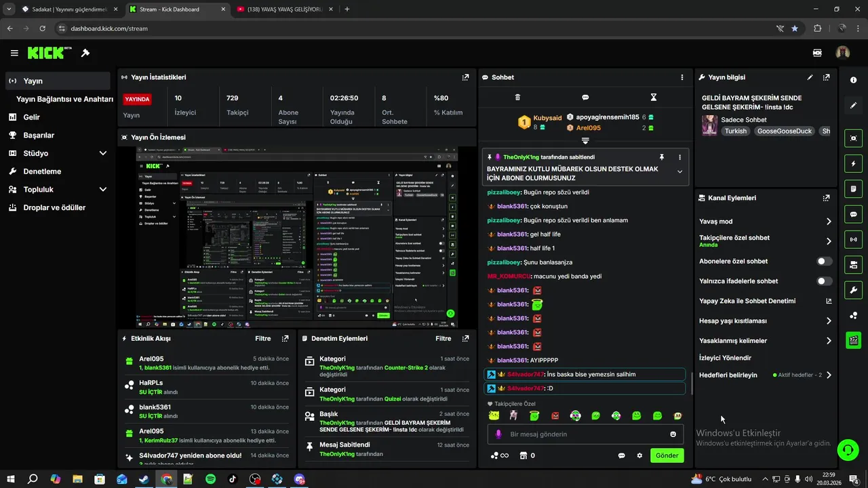Collapse the pinned message chevron

[x=679, y=171]
